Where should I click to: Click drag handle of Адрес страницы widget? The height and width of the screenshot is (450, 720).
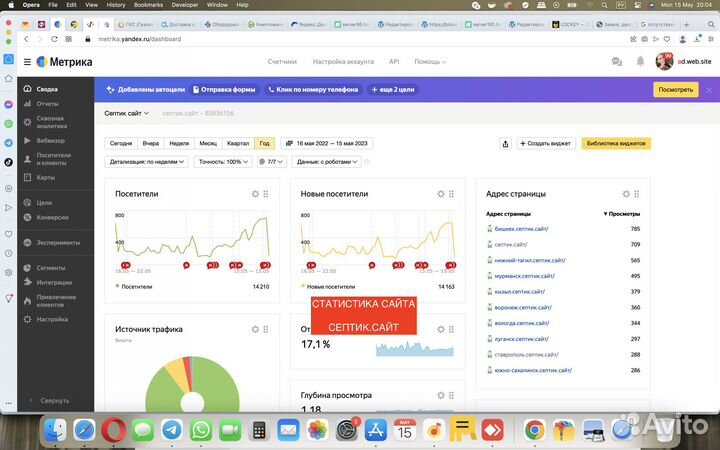tap(636, 194)
